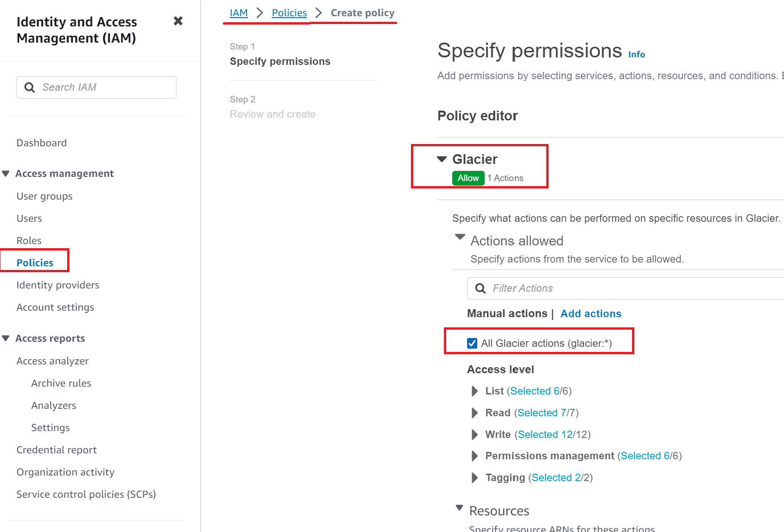Focus the Filter Actions input
This screenshot has height=532, width=784.
(626, 288)
